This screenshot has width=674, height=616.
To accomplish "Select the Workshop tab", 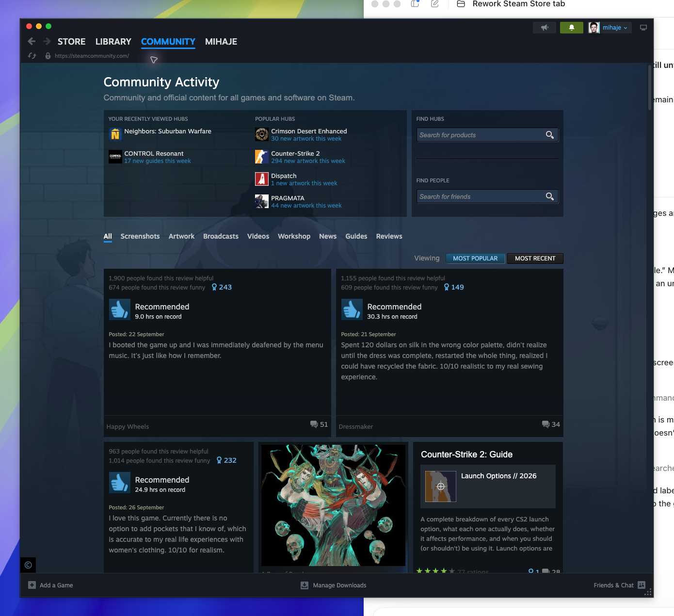I will [x=294, y=236].
